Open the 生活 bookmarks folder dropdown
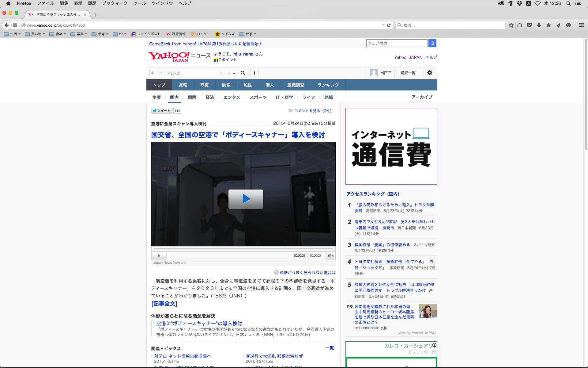 click(x=13, y=34)
